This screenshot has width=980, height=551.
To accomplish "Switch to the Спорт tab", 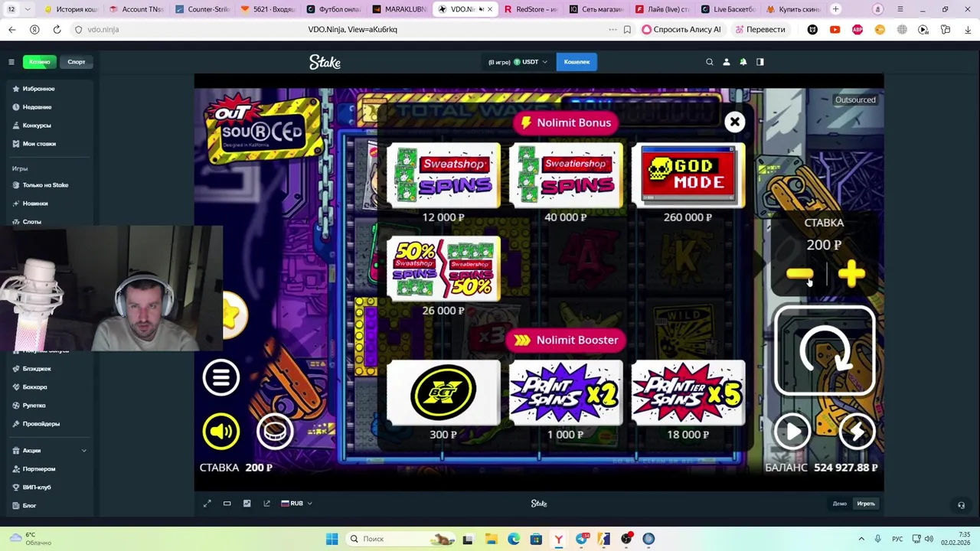I will click(77, 62).
